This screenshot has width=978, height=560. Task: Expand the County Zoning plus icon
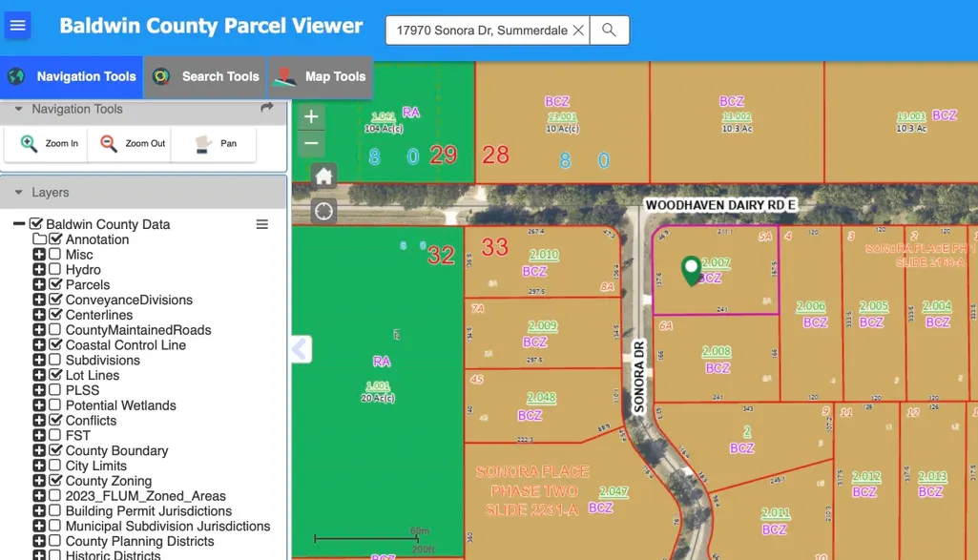(x=39, y=481)
